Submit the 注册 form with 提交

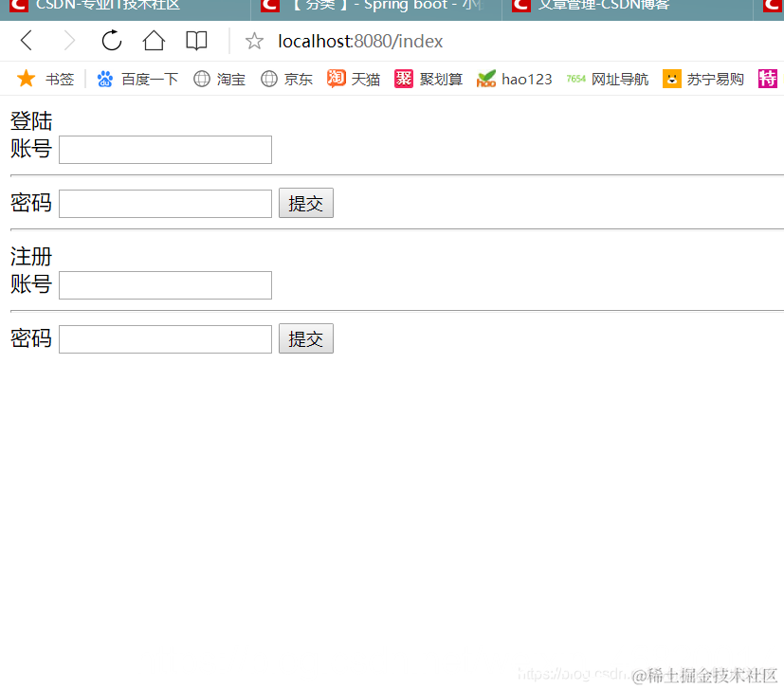point(306,338)
